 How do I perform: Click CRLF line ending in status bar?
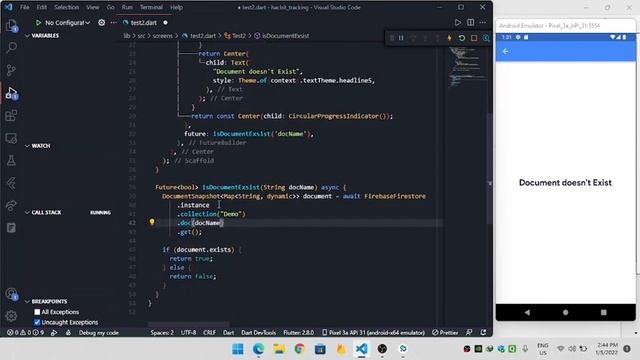[209, 333]
